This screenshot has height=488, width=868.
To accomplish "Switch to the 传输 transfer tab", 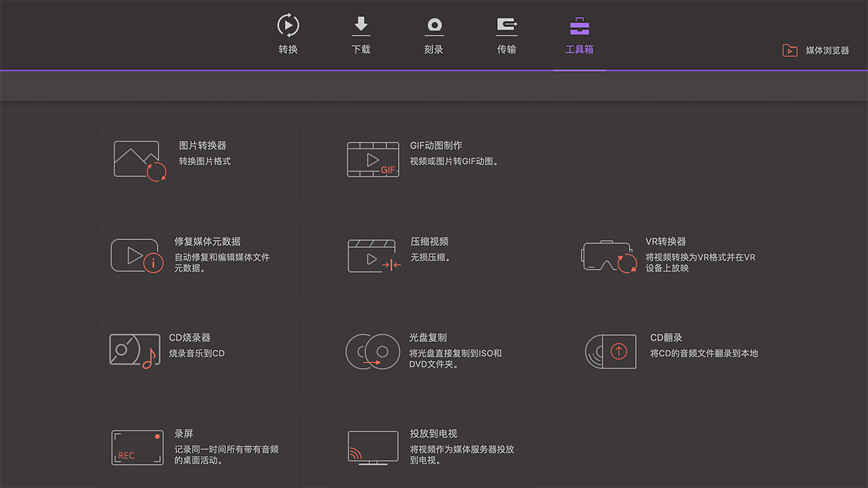I will [x=507, y=35].
